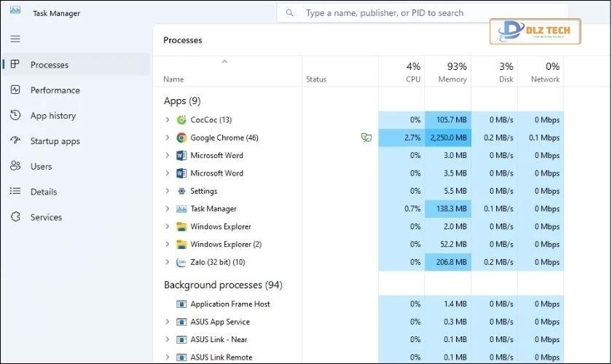The height and width of the screenshot is (364, 612).
Task: Click the ASUS App Service icon
Action: coord(181,322)
